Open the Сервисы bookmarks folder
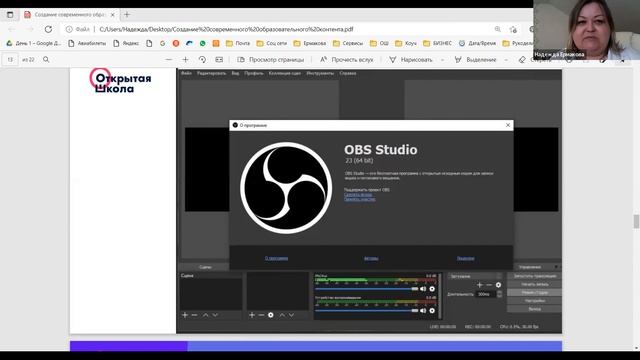640x360 pixels. tap(348, 43)
